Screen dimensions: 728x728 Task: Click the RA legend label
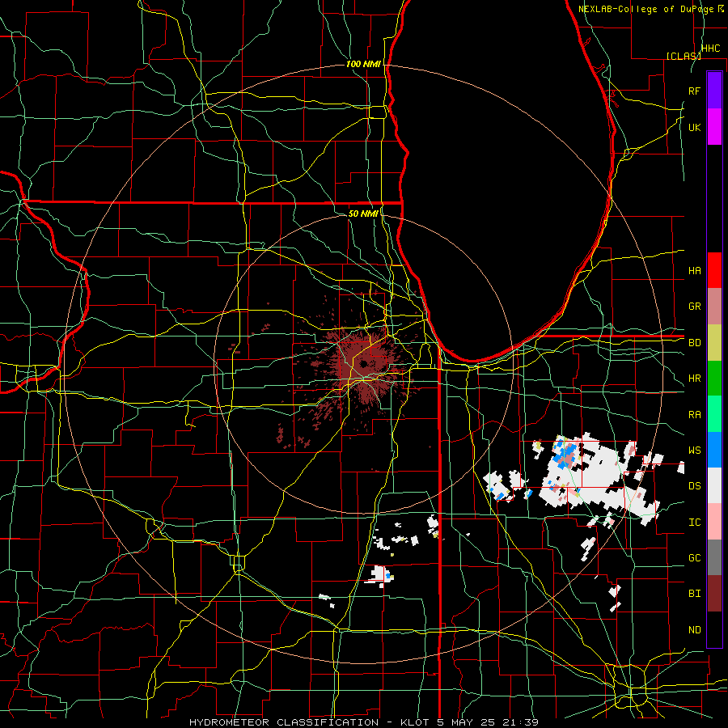click(x=694, y=414)
